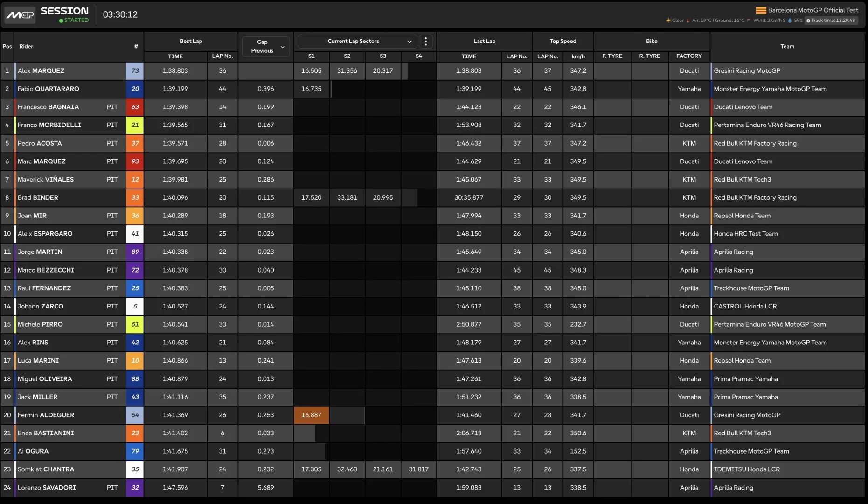Click Johann Zarco's white number 5 badge

135,306
